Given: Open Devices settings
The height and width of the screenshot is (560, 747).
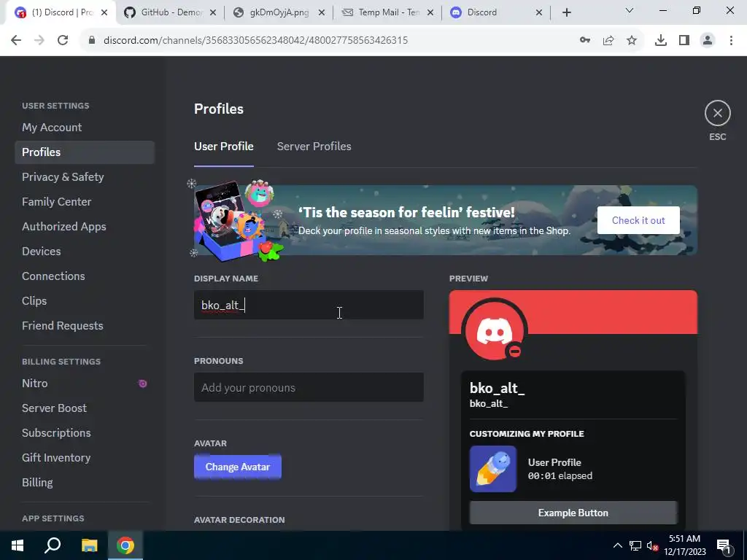Looking at the screenshot, I should pyautogui.click(x=85, y=252).
